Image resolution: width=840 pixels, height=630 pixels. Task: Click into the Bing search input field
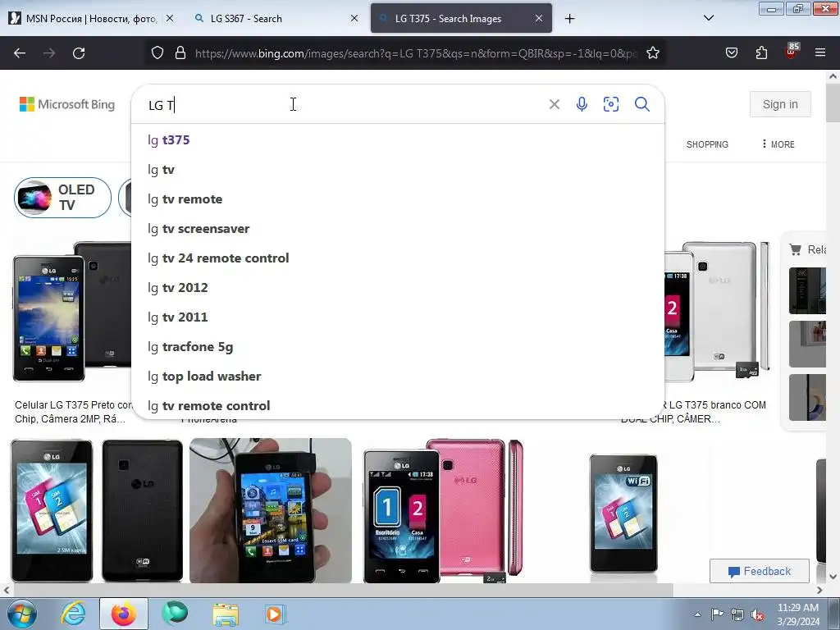[343, 104]
